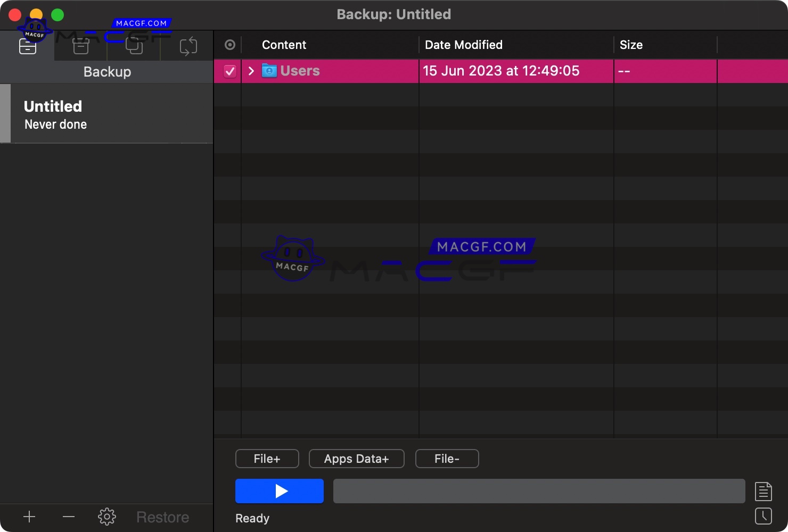Sort items by the Size column
Viewport: 788px width, 532px height.
631,45
